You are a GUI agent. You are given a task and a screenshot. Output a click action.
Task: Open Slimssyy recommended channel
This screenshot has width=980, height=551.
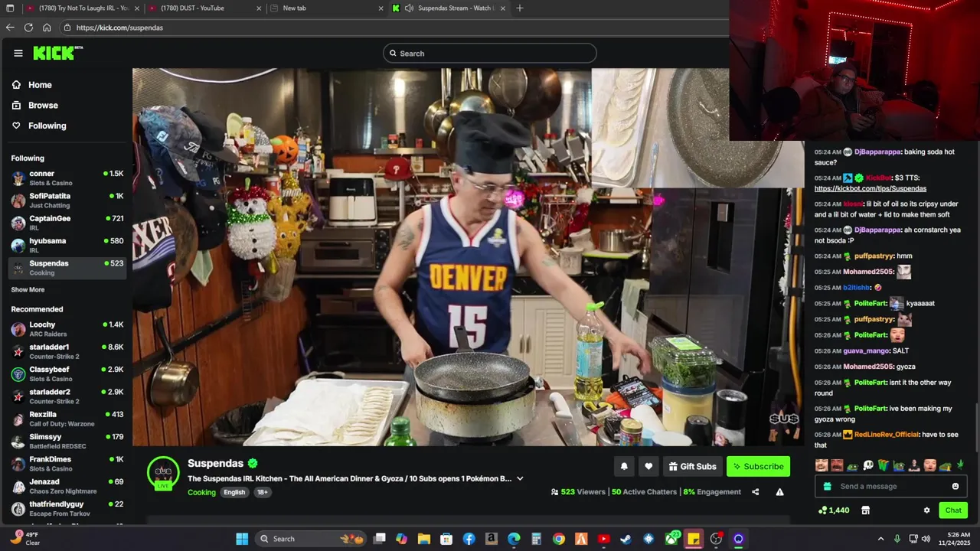click(67, 441)
